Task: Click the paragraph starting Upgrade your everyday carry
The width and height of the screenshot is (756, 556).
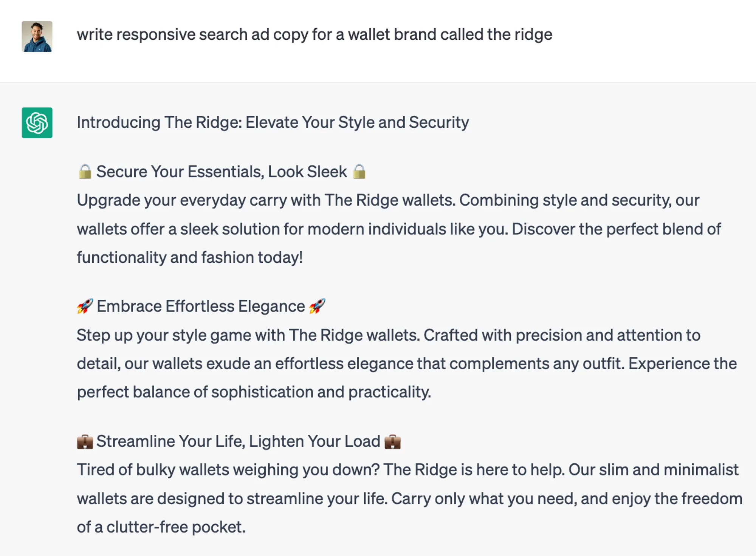Action: click(399, 229)
